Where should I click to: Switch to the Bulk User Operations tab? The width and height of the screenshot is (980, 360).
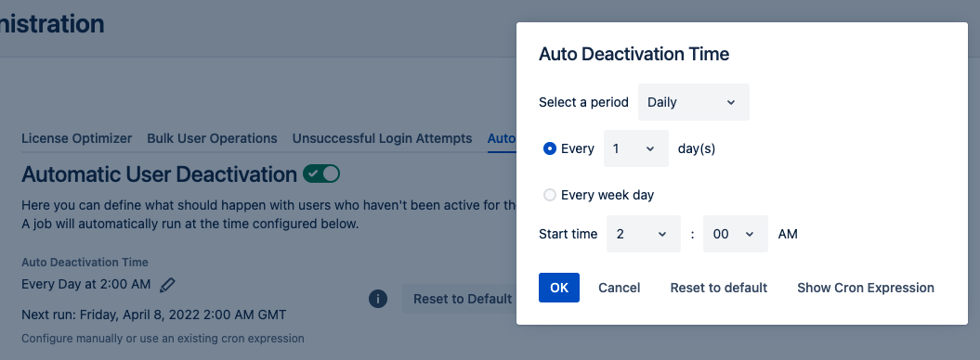(212, 138)
